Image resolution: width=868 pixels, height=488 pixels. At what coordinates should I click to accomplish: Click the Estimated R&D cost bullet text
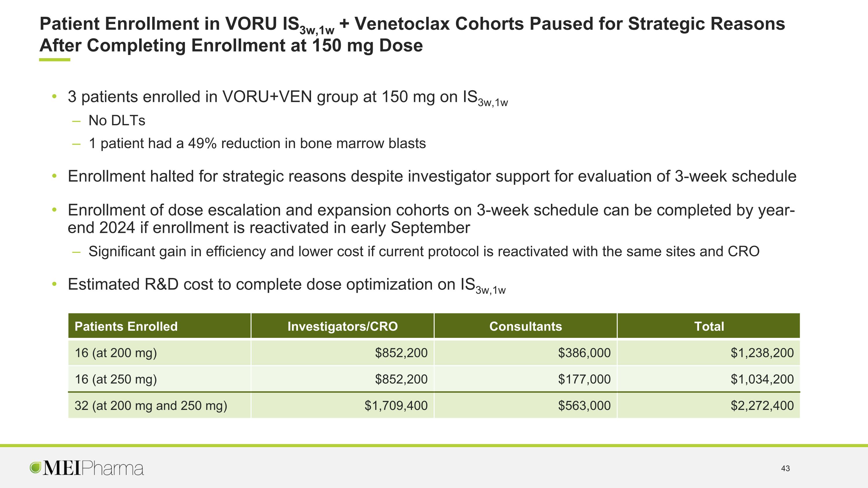(x=287, y=285)
